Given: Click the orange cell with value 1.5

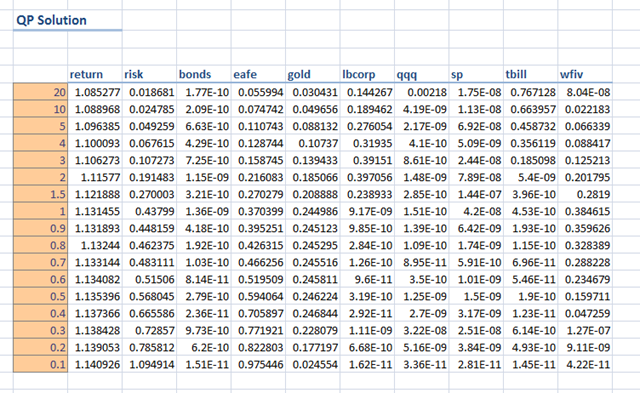Looking at the screenshot, I should point(40,194).
